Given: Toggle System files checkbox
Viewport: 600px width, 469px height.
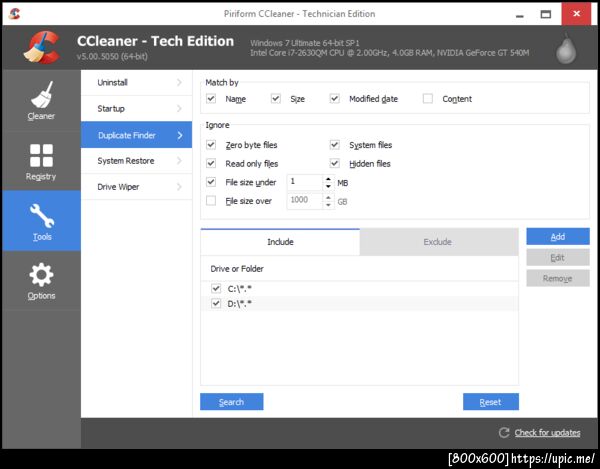Looking at the screenshot, I should tap(334, 145).
